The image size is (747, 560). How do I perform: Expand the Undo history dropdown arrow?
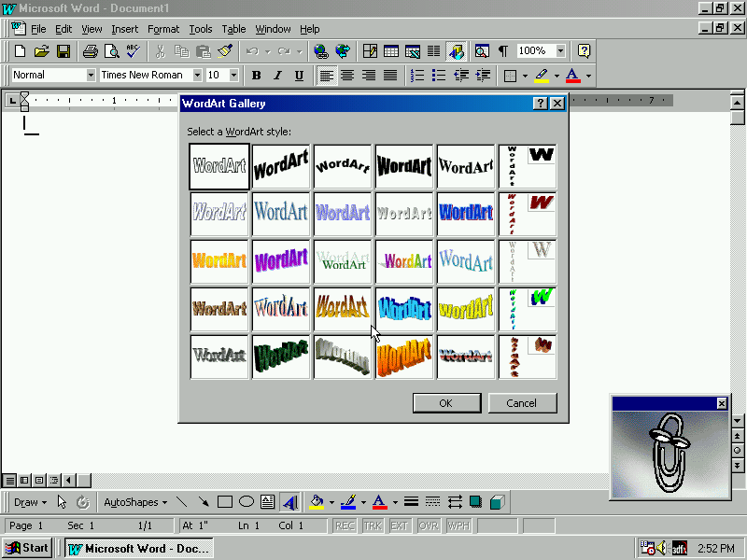point(268,51)
